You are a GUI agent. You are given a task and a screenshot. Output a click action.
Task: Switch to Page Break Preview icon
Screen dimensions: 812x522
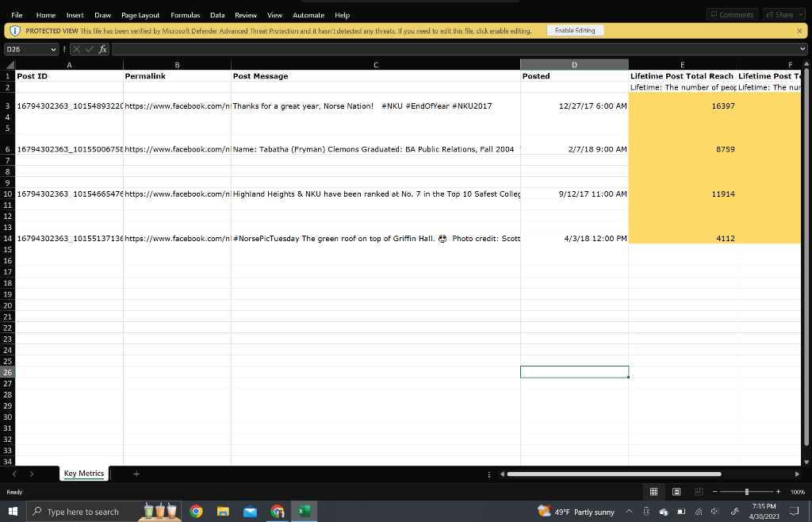click(698, 491)
